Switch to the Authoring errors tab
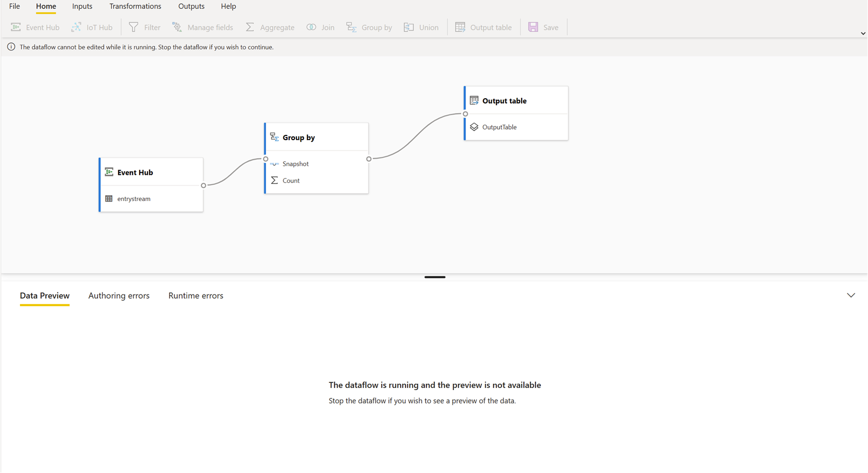The height and width of the screenshot is (473, 868). [x=119, y=296]
